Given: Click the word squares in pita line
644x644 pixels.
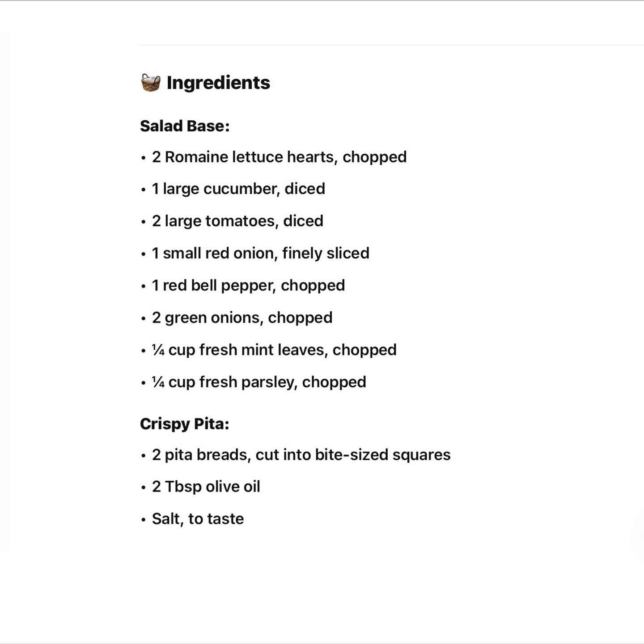Looking at the screenshot, I should [x=421, y=455].
